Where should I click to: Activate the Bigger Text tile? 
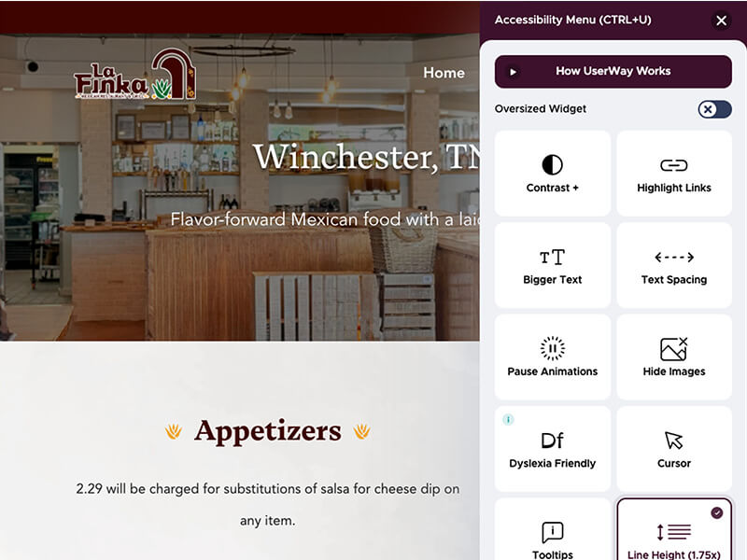coord(552,265)
